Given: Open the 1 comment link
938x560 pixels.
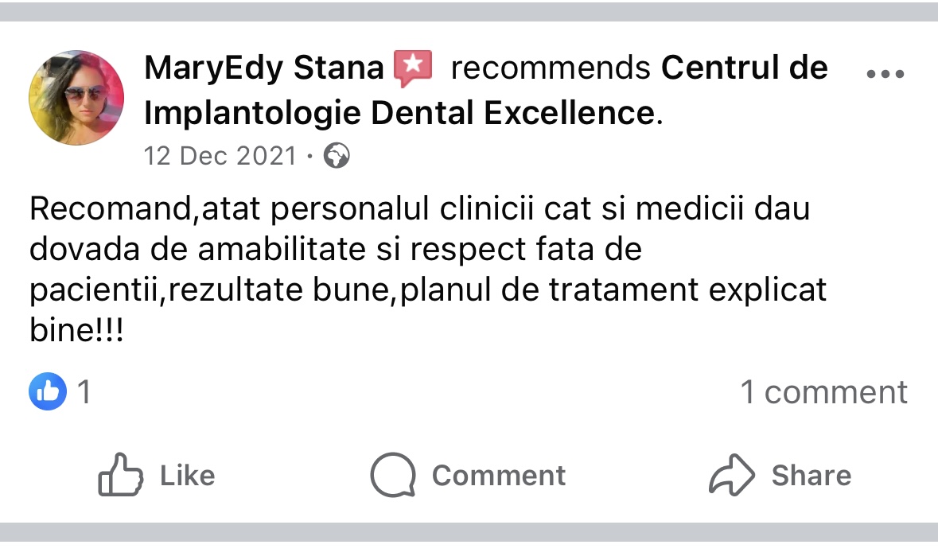Looking at the screenshot, I should [x=823, y=392].
